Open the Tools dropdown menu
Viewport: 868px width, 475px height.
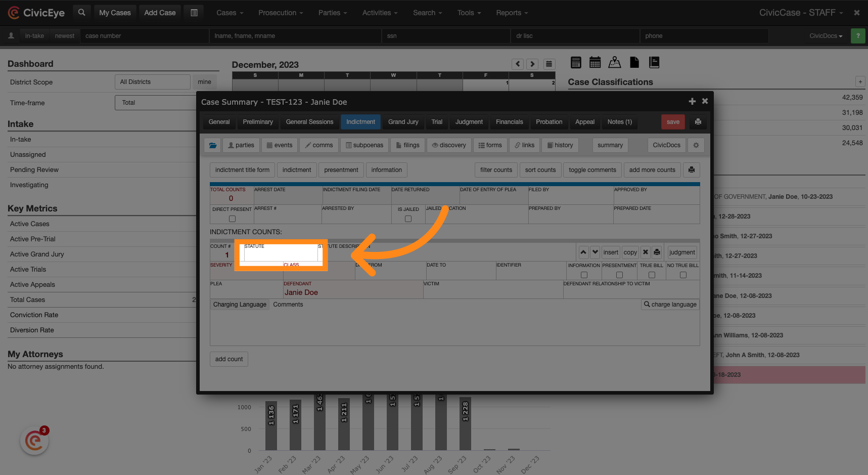pyautogui.click(x=469, y=13)
